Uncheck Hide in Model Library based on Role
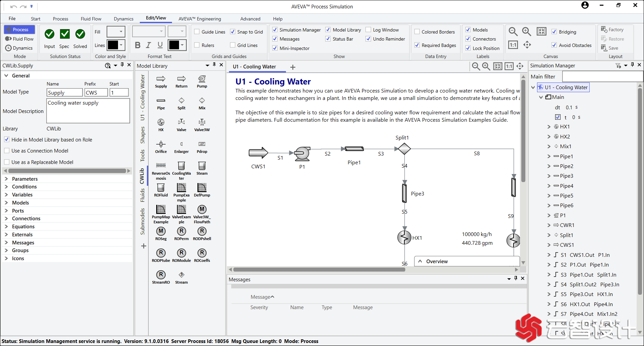Image resolution: width=644 pixels, height=346 pixels. coord(7,139)
